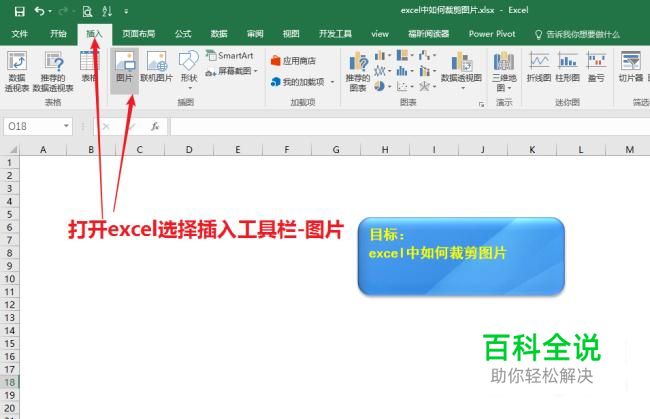
Task: Insert a 数据透视表 (PivotTable)
Action: coord(17,71)
